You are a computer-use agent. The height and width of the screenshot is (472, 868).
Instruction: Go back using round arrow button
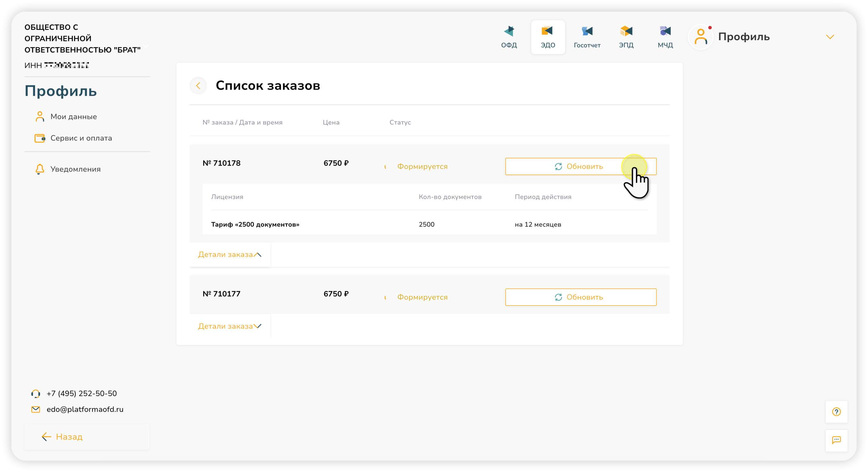198,86
